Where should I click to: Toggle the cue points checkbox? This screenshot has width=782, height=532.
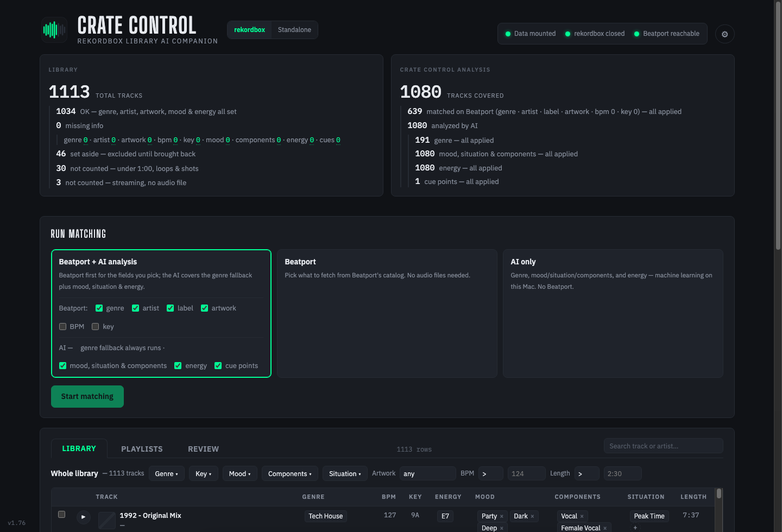(218, 365)
